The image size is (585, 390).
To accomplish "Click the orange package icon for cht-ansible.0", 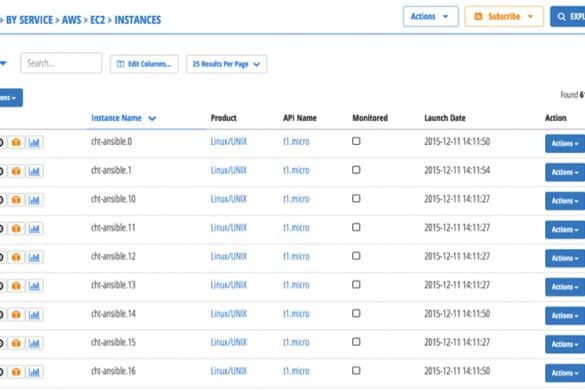I will point(16,142).
